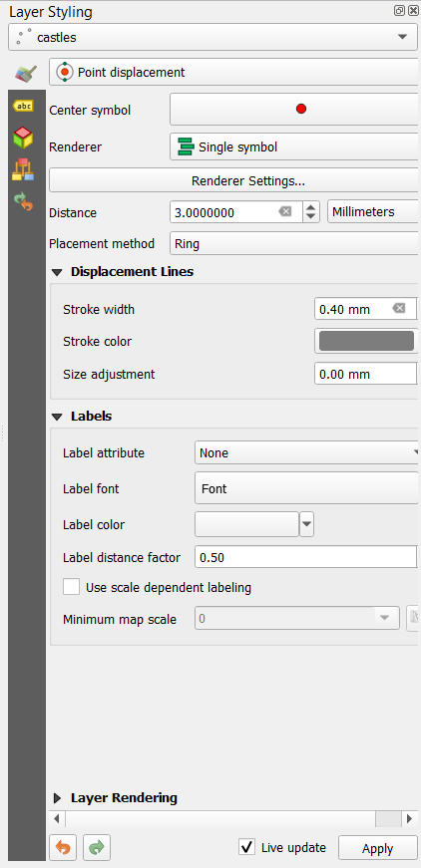Click the Label font Font button

(x=306, y=488)
